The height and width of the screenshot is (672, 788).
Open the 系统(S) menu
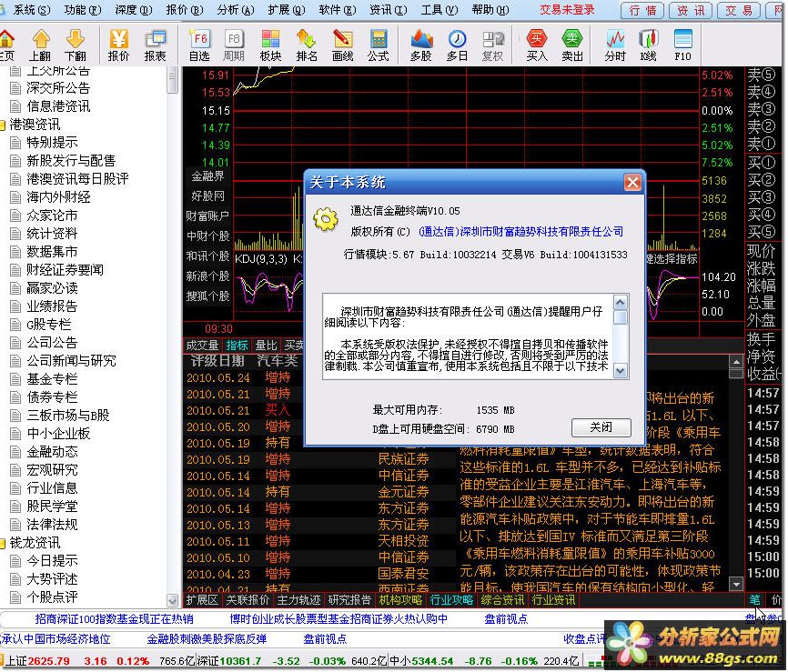click(x=30, y=9)
